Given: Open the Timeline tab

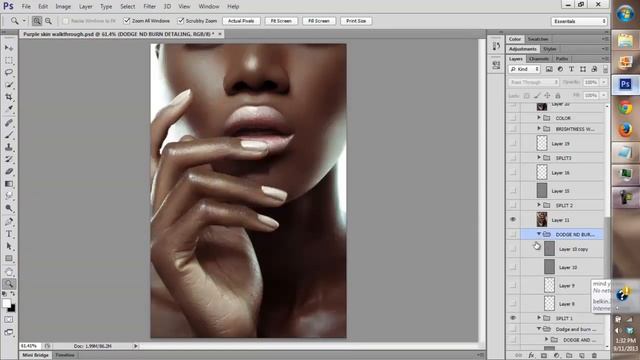Looking at the screenshot, I should [x=65, y=355].
